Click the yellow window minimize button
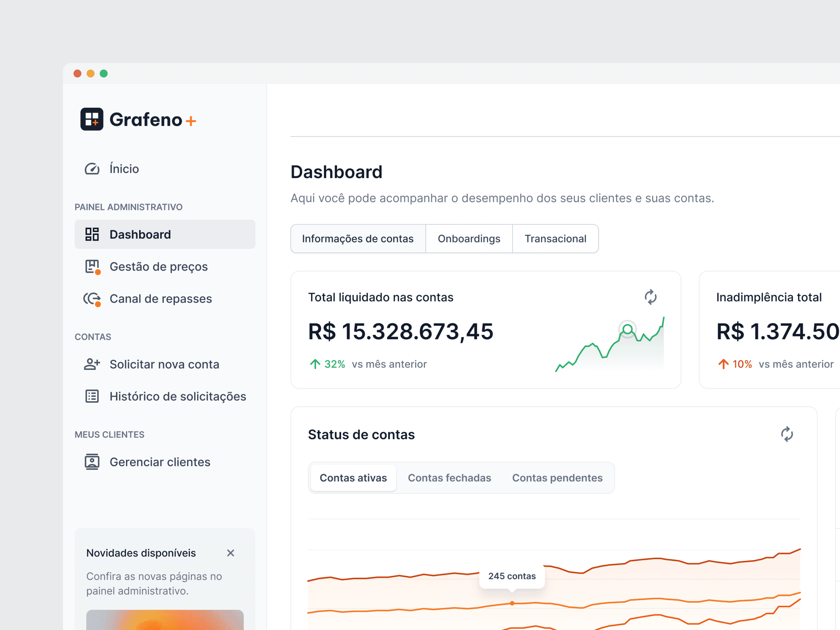 click(90, 73)
